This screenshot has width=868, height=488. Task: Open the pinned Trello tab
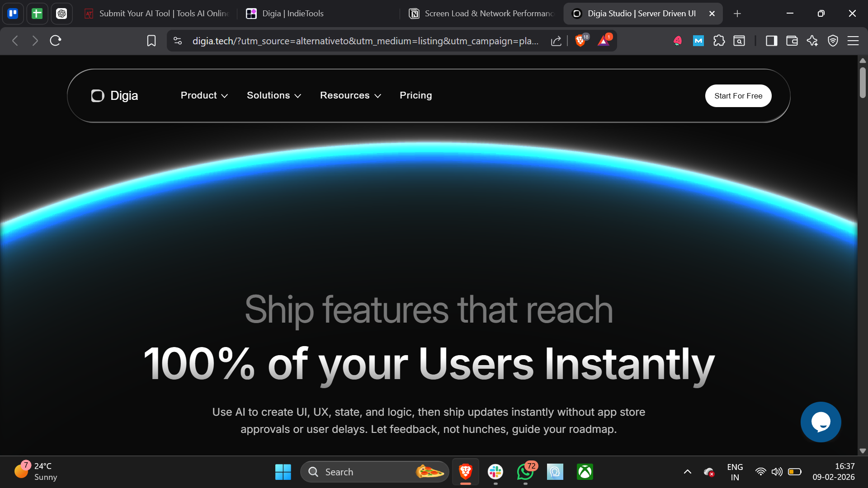click(13, 14)
